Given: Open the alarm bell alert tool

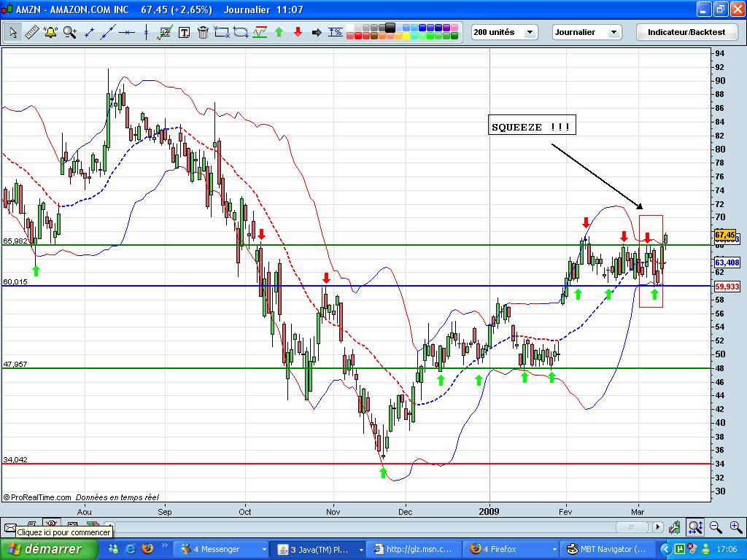Looking at the screenshot, I should 50,32.
